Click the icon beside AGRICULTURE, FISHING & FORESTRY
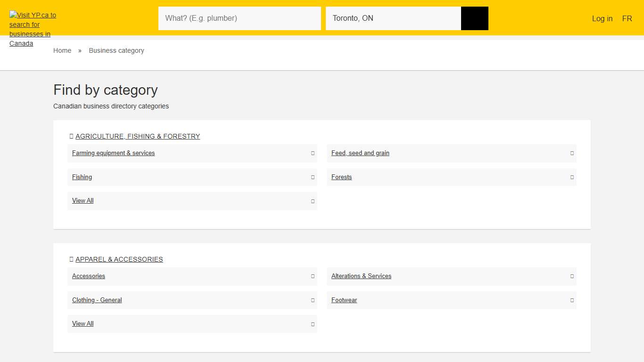 click(72, 136)
